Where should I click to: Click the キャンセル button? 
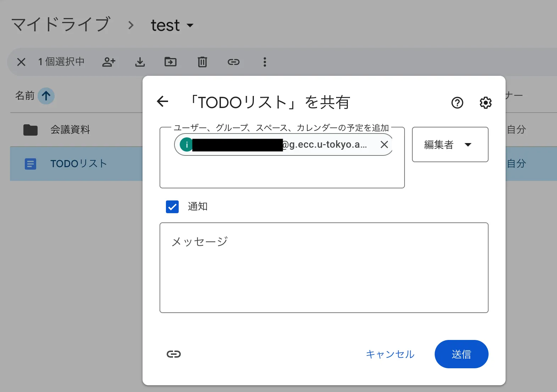[390, 354]
